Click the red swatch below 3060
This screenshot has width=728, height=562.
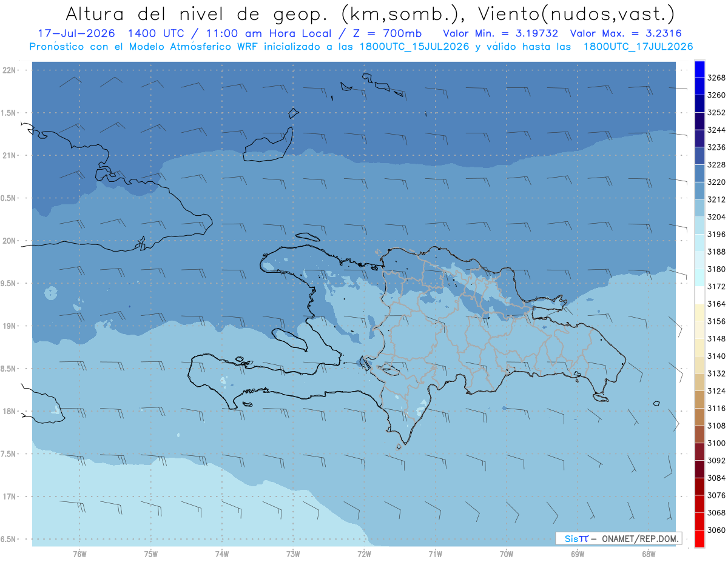click(699, 538)
